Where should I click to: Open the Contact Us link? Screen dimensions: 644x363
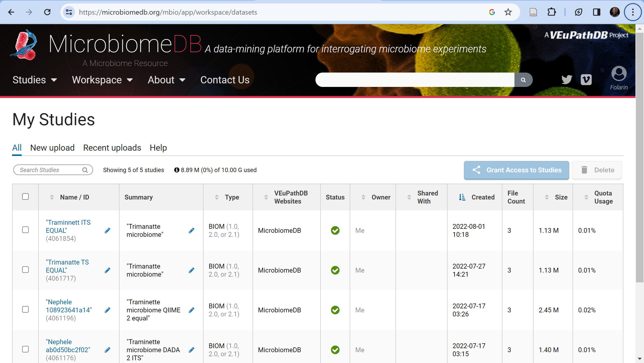(x=225, y=80)
